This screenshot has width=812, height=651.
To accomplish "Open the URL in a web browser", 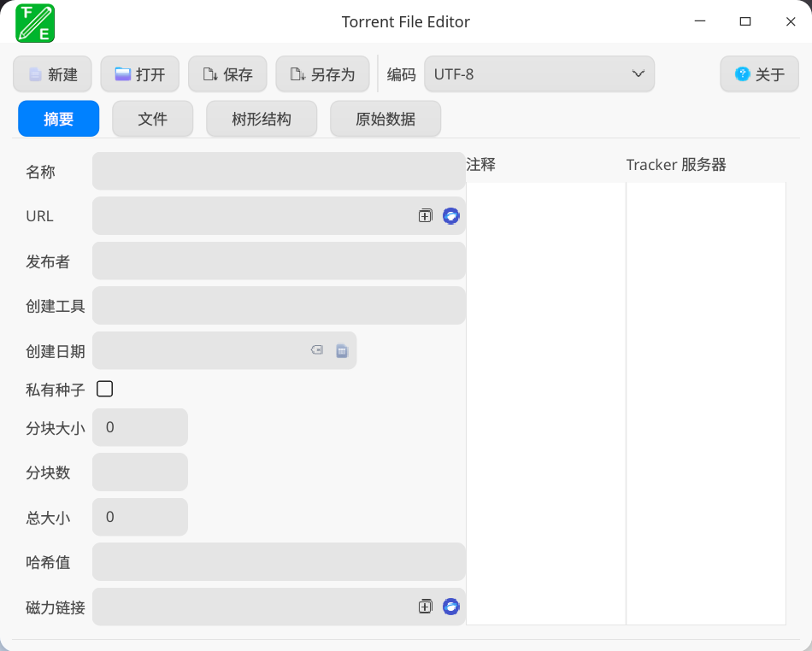I will pos(450,215).
